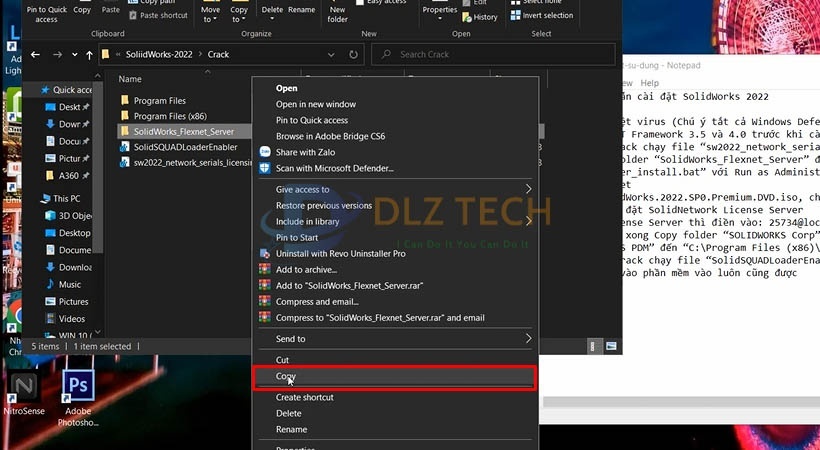Open the Recent locations dropdown arrow

tap(74, 54)
